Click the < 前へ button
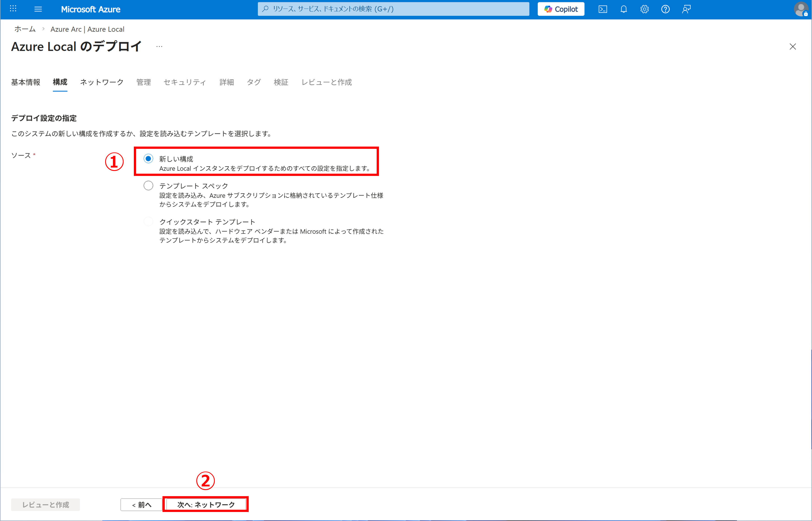Screen dimensions: 812x521 pyautogui.click(x=142, y=505)
